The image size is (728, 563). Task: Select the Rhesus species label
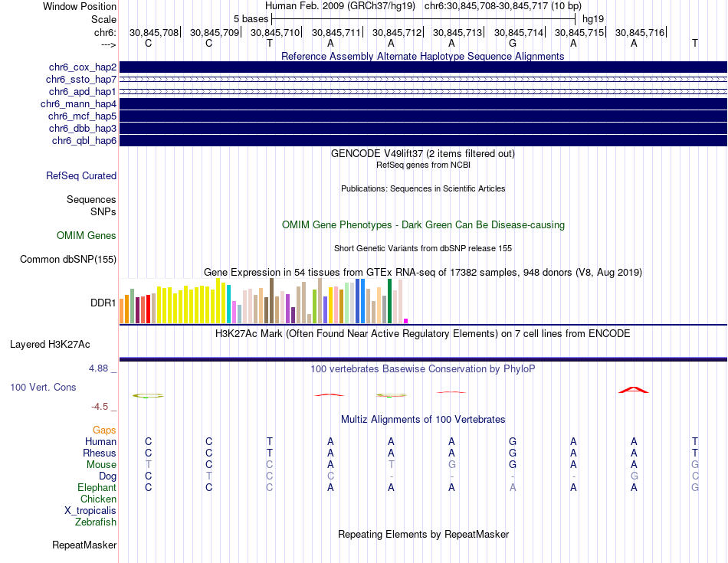click(100, 453)
